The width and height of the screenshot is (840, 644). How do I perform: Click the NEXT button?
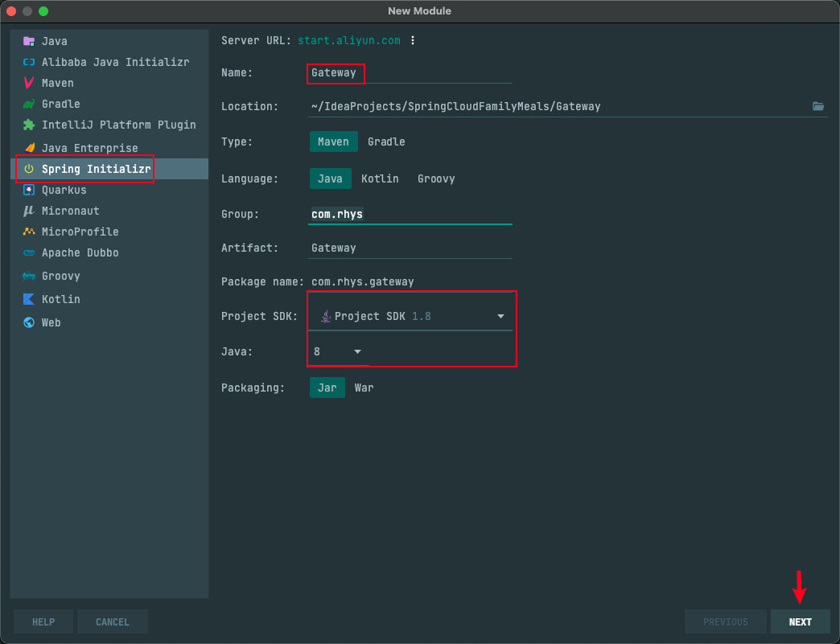tap(800, 621)
